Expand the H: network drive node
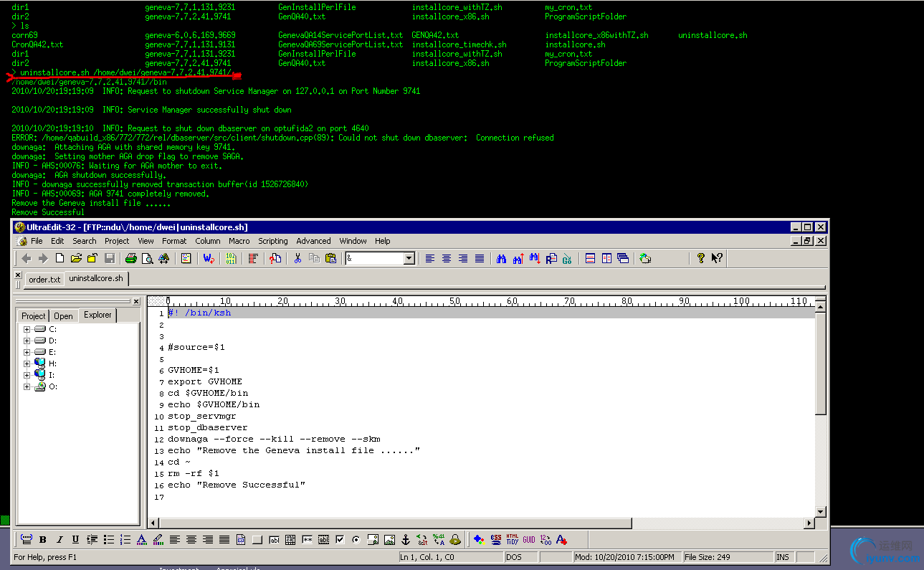Screen dimensions: 924x570 [27, 364]
